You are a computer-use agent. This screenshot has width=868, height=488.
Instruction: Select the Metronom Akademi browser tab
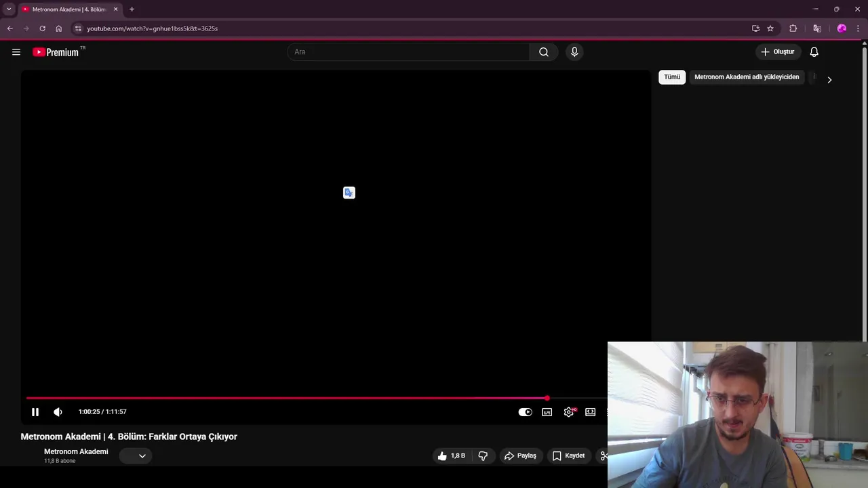tap(70, 9)
